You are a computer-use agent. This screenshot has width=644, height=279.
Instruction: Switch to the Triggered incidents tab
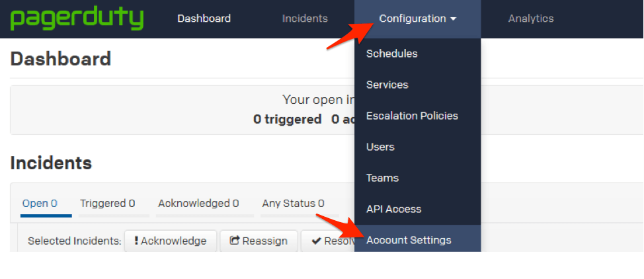tap(107, 204)
